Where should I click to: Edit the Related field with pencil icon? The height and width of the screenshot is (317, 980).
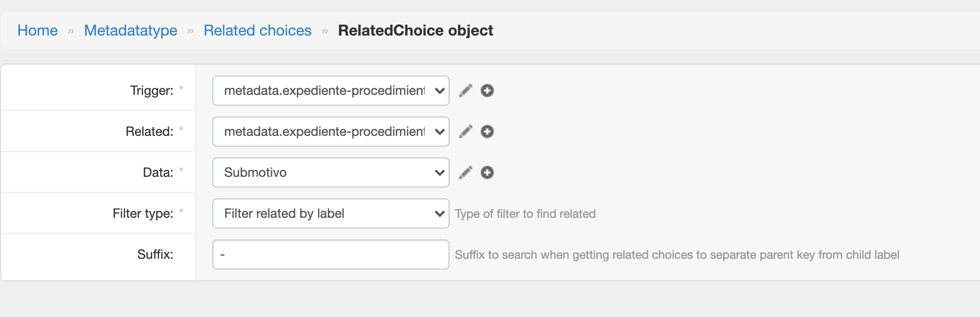click(465, 131)
